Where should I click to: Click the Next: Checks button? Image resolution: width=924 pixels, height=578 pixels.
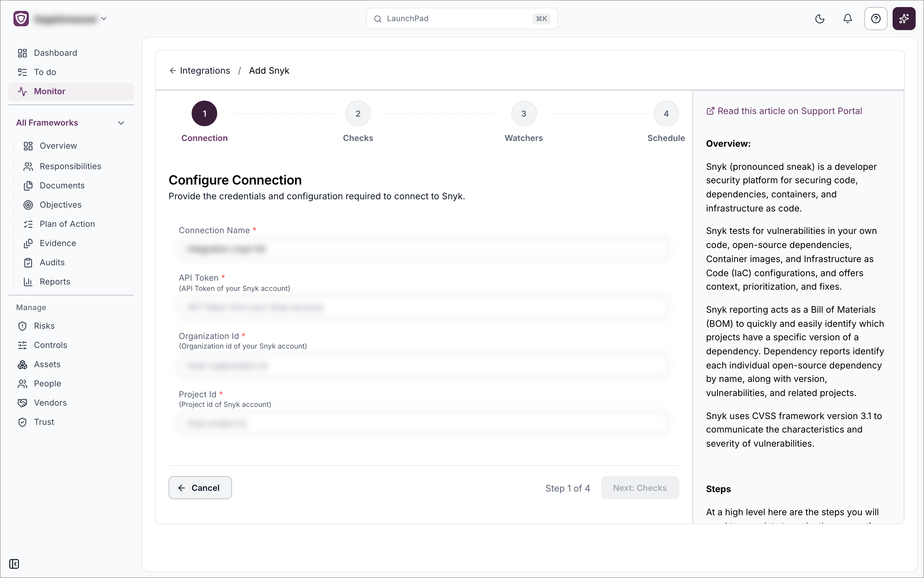click(x=639, y=487)
